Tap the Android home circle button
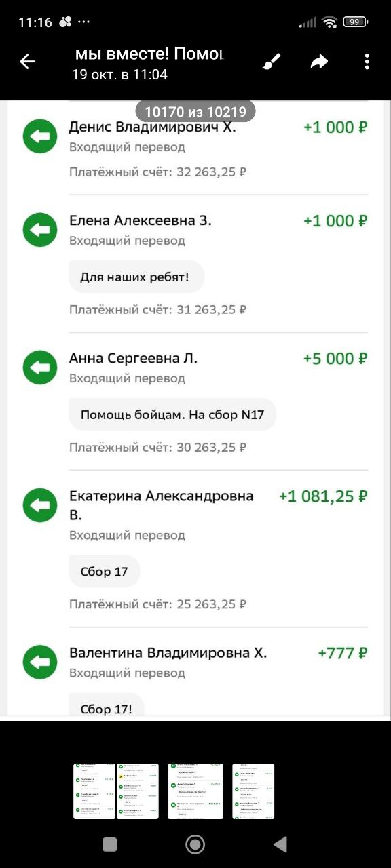The image size is (391, 868). point(195,844)
